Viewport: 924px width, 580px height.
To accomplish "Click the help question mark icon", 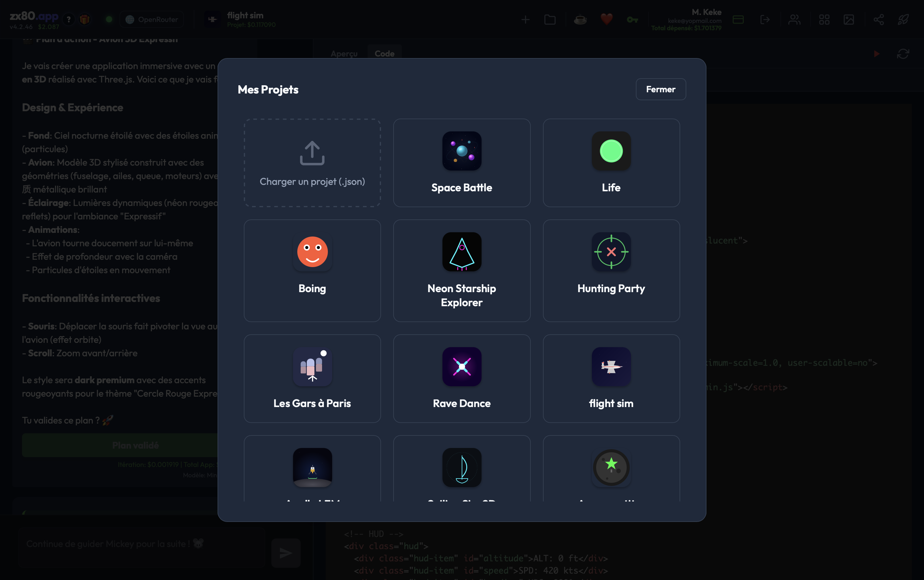I will pos(69,20).
